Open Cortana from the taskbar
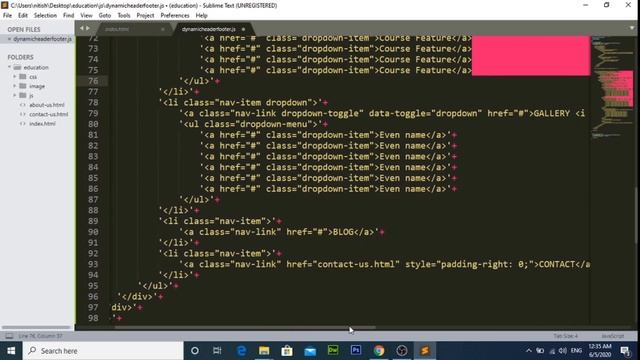 tap(195, 351)
